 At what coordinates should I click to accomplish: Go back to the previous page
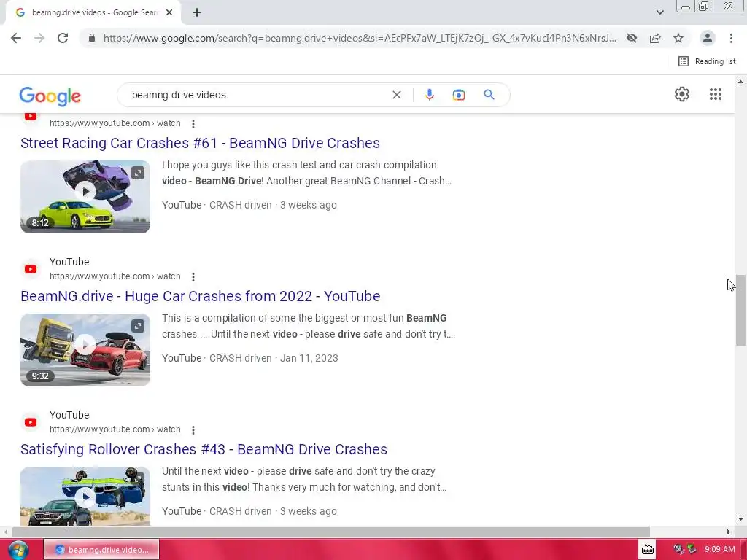pos(16,38)
